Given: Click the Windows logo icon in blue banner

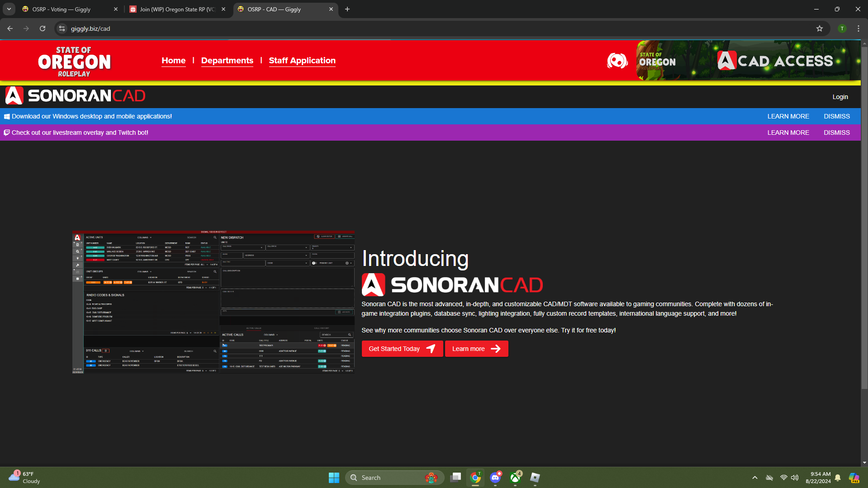Looking at the screenshot, I should pyautogui.click(x=7, y=116).
